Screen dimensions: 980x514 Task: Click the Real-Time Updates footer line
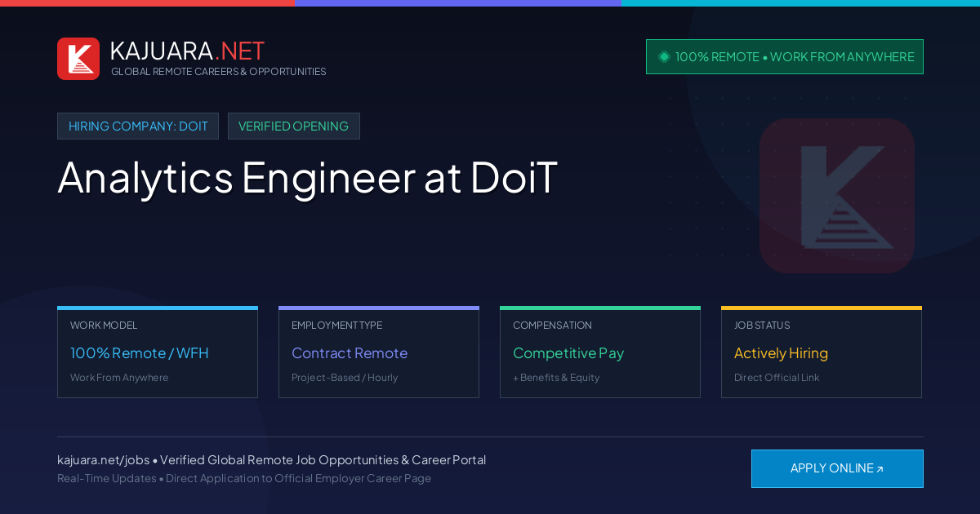[244, 479]
